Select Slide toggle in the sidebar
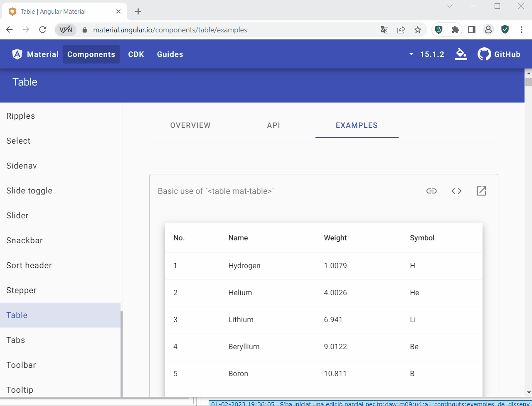The height and width of the screenshot is (406, 532). tap(30, 191)
